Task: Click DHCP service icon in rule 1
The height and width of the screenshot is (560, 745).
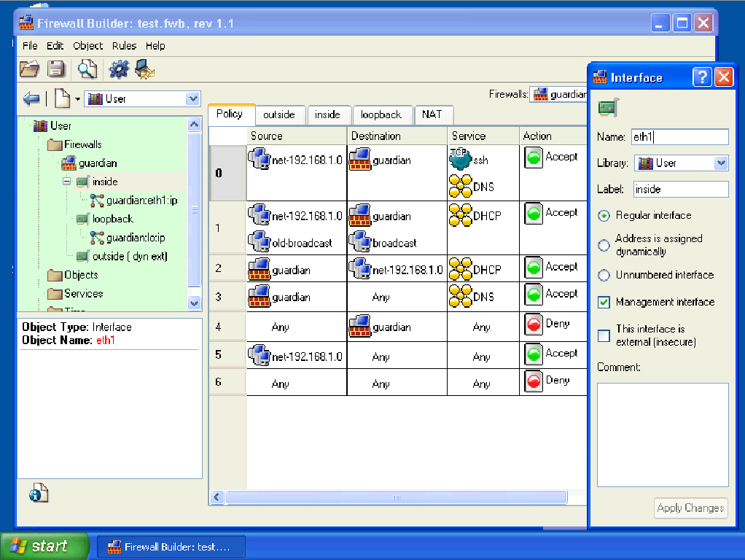Action: (x=461, y=215)
